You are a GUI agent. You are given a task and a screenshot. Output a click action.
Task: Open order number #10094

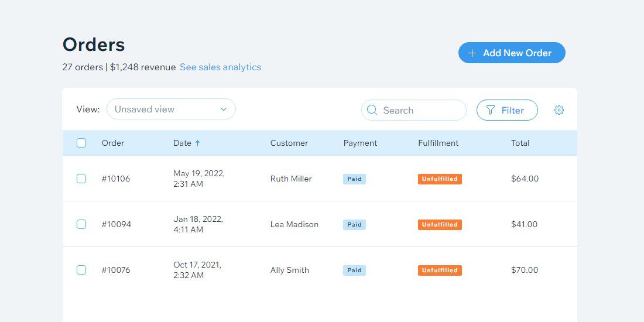pos(117,224)
